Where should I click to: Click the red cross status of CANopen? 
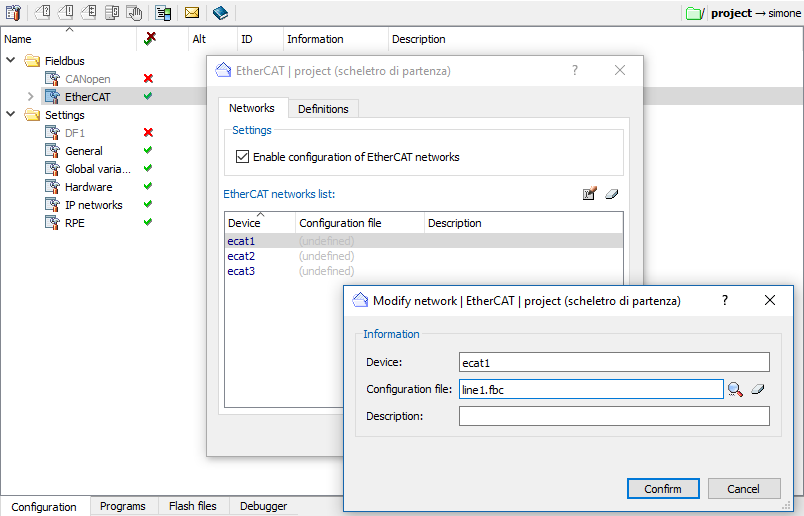(148, 78)
